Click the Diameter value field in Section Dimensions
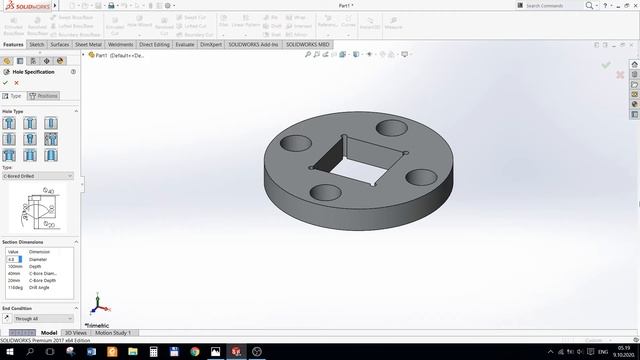640x360 pixels. click(15, 259)
